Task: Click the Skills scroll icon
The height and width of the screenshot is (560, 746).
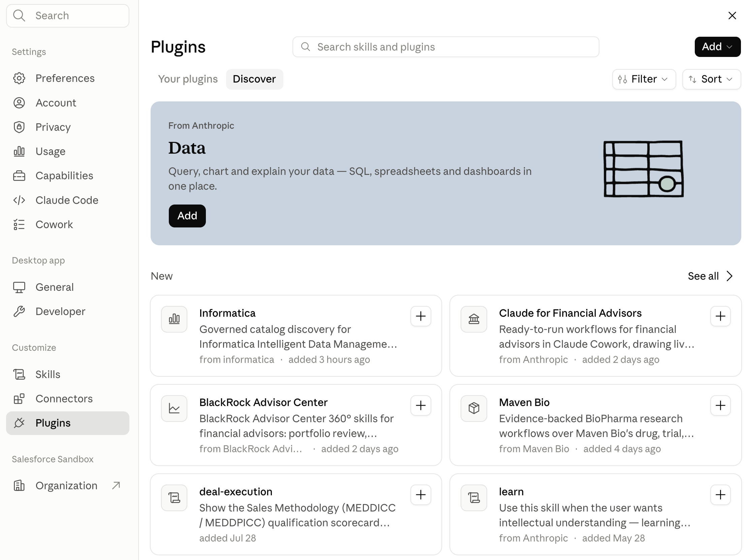Action: pyautogui.click(x=19, y=374)
